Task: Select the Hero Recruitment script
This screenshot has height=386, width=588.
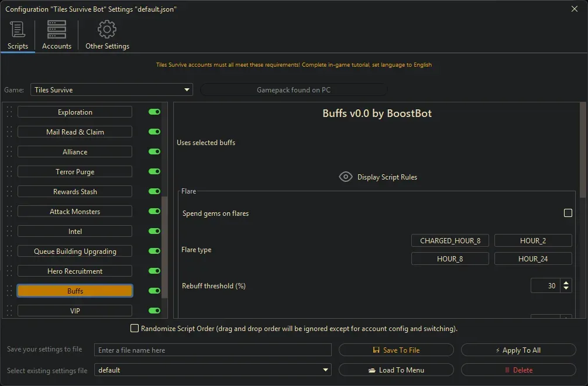Action: (75, 271)
